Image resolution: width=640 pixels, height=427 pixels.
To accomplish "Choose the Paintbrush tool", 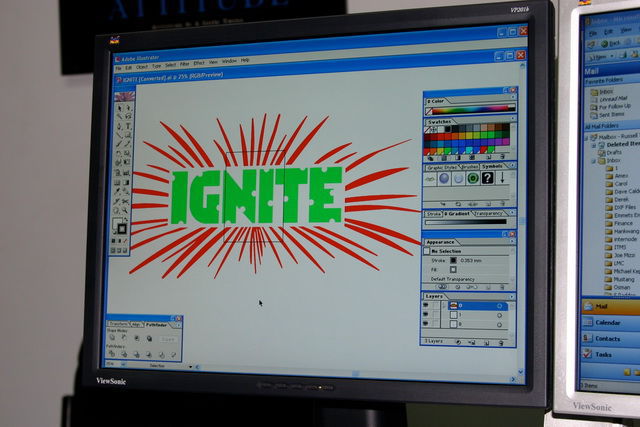I will 118,144.
